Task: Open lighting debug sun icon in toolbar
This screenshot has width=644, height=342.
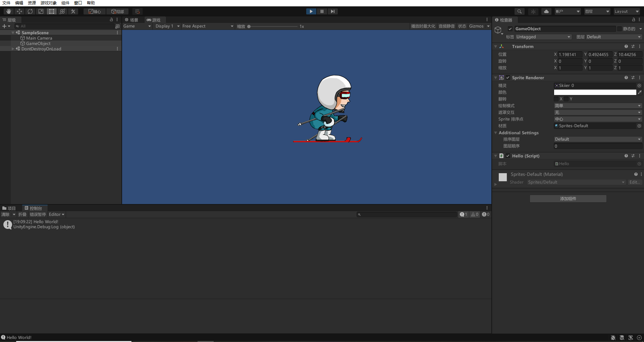Action: pos(533,11)
